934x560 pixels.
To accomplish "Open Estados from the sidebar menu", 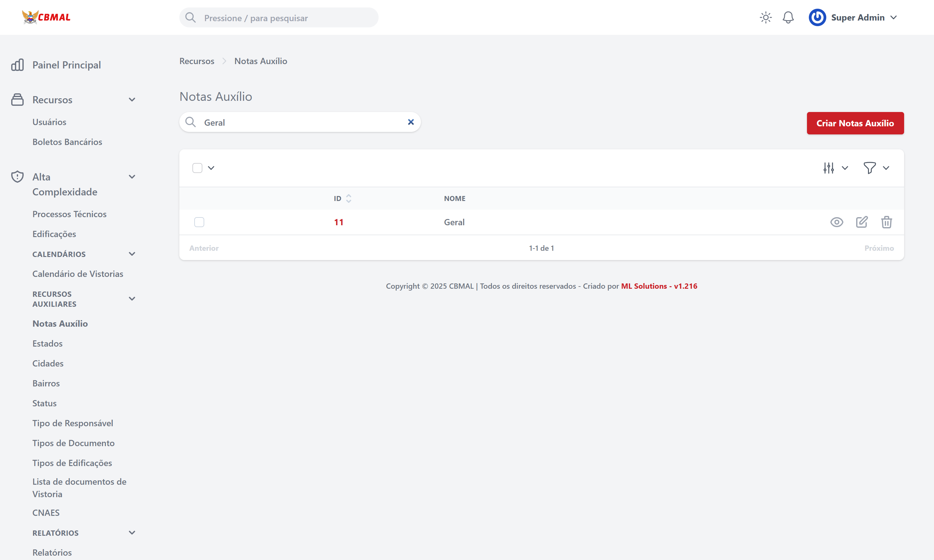I will pyautogui.click(x=48, y=343).
